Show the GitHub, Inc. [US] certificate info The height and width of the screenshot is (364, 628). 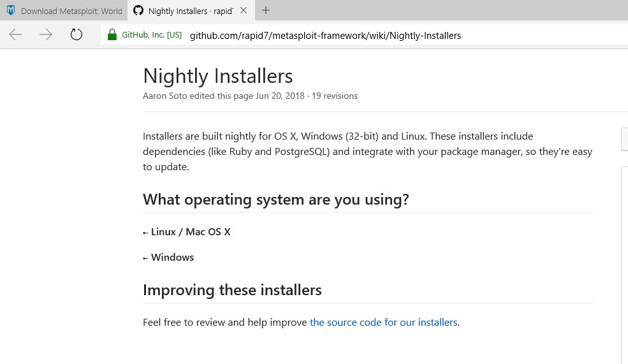[152, 35]
